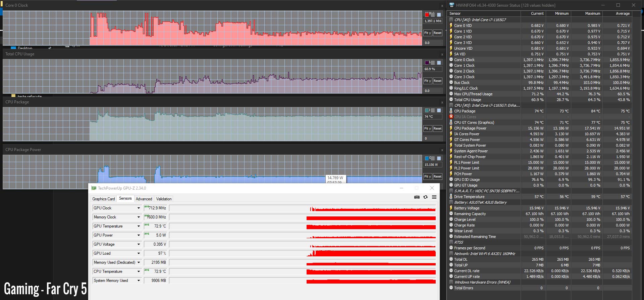Click the red X icon beside CPU IA Cores
The height and width of the screenshot is (300, 644).
(451, 117)
